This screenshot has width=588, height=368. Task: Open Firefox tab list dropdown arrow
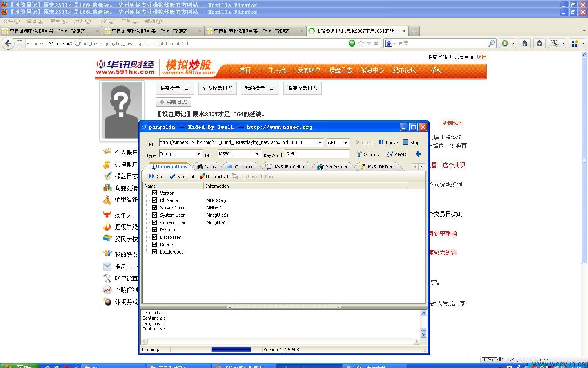coord(584,31)
